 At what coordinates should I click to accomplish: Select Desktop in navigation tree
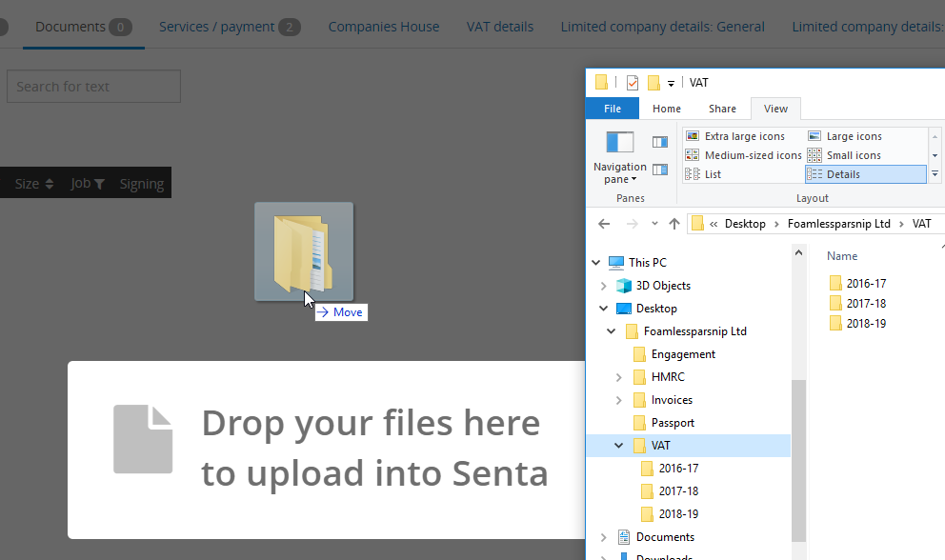656,308
